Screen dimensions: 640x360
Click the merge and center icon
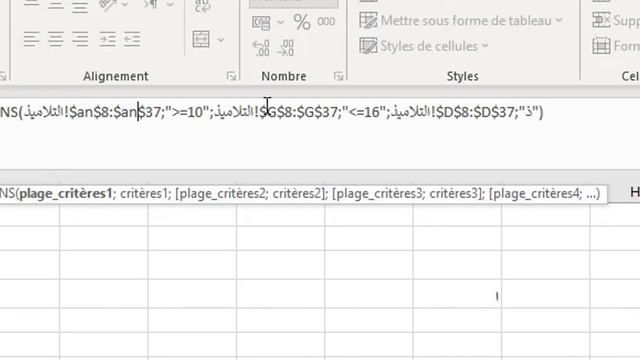click(x=201, y=39)
